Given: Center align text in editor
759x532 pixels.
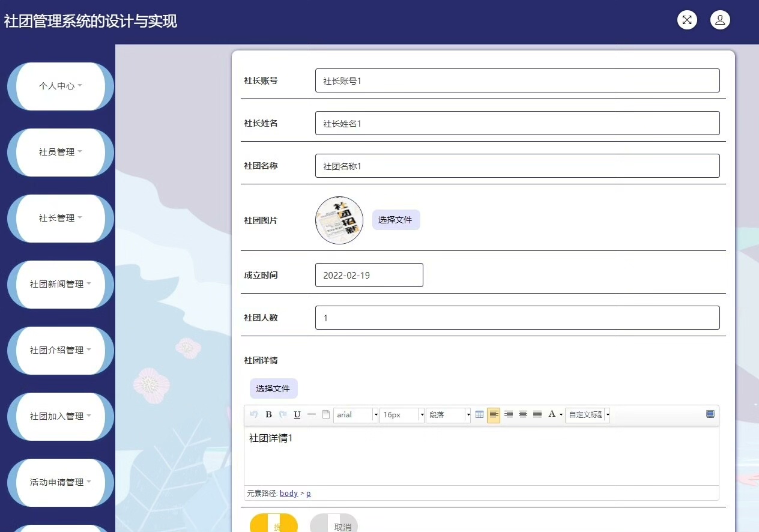Looking at the screenshot, I should pyautogui.click(x=523, y=414).
